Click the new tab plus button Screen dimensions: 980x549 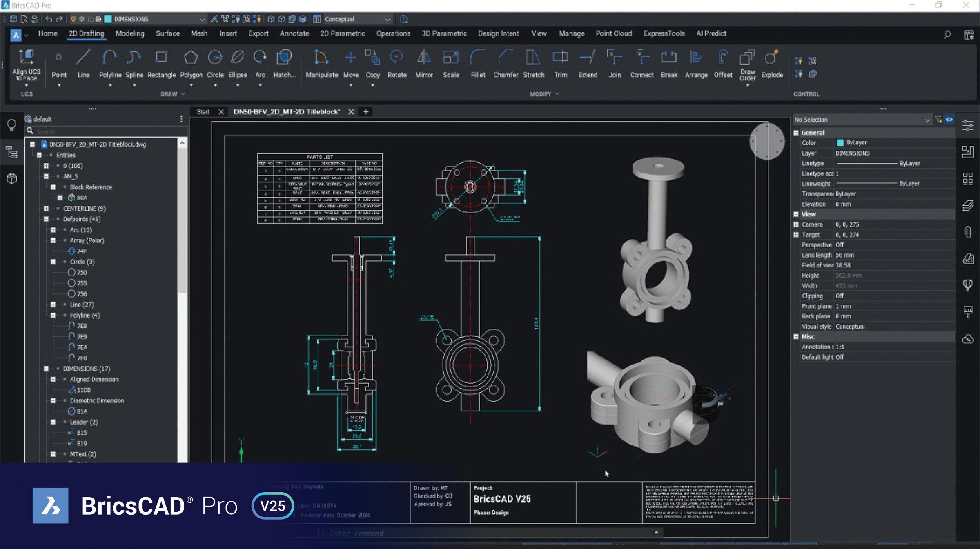coord(366,112)
